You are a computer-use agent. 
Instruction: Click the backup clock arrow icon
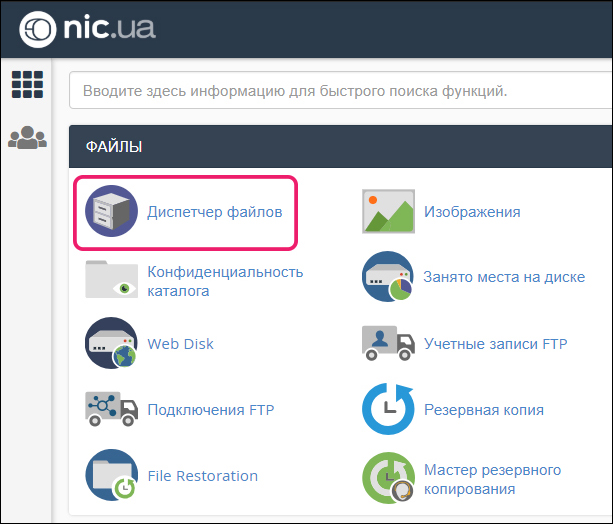pyautogui.click(x=388, y=409)
